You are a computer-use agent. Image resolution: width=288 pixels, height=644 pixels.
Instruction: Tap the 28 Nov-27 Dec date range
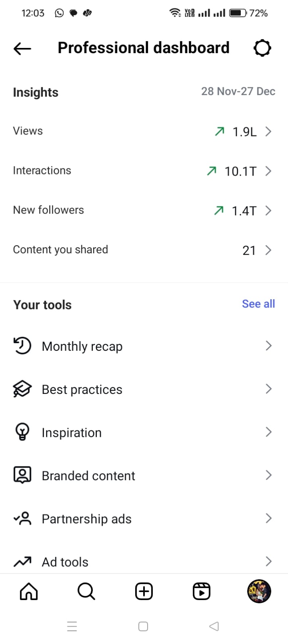click(238, 91)
